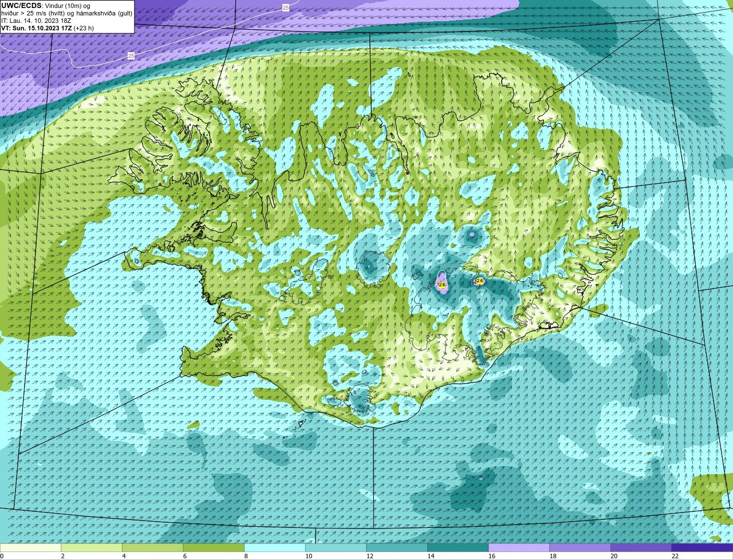Image resolution: width=733 pixels, height=560 pixels.
Task: Click the '6' legend scale label
Action: pyautogui.click(x=185, y=556)
